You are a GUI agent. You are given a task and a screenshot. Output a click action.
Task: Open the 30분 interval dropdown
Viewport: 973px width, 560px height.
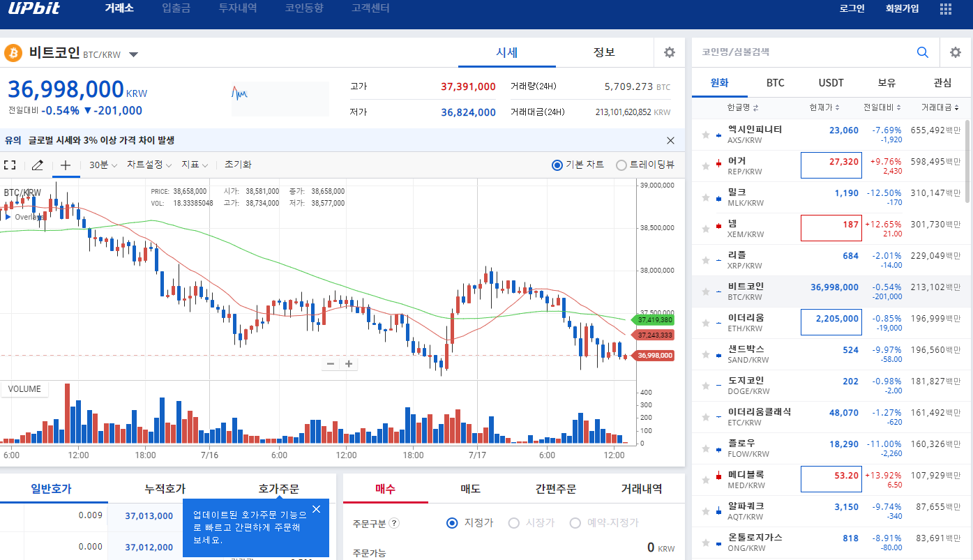pos(103,165)
